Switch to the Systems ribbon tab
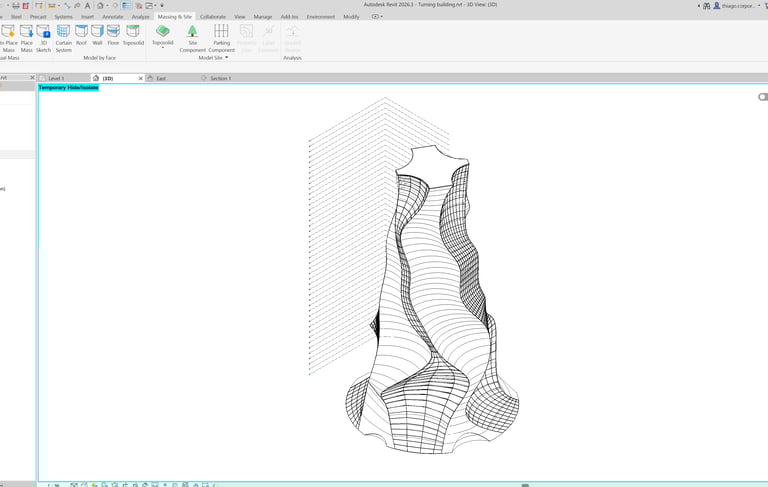 click(x=63, y=17)
